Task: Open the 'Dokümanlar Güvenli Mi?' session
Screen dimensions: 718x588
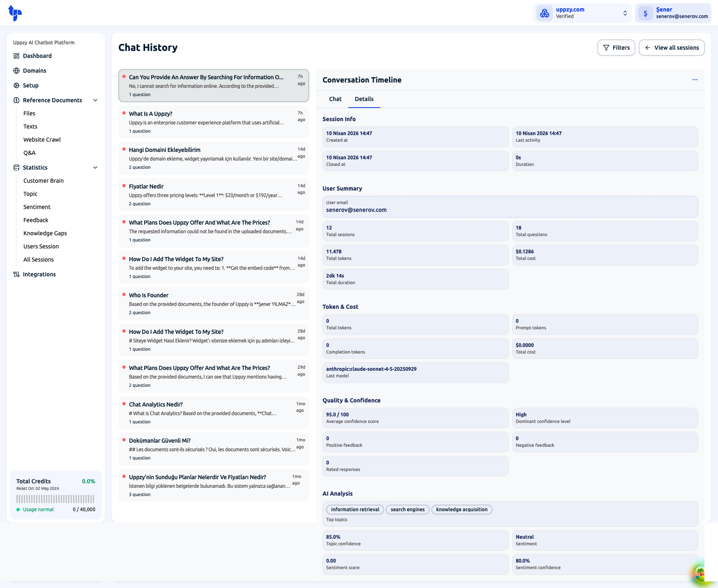Action: (x=214, y=449)
